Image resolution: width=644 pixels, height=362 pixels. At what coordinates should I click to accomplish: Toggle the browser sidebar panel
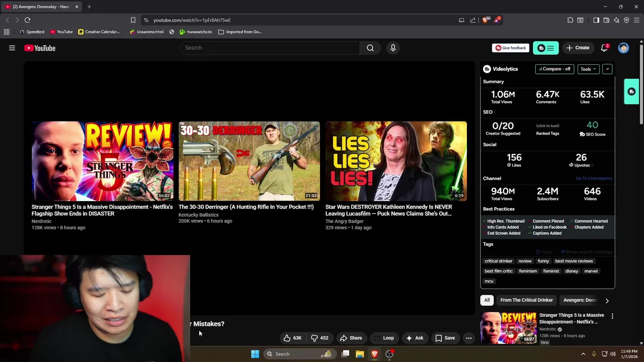tap(596, 20)
